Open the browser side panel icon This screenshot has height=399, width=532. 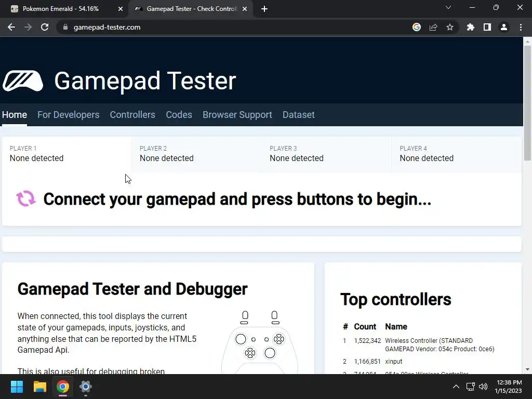click(x=487, y=27)
